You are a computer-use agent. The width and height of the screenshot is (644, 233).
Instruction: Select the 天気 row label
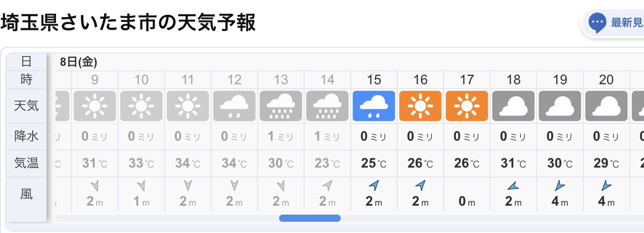26,106
